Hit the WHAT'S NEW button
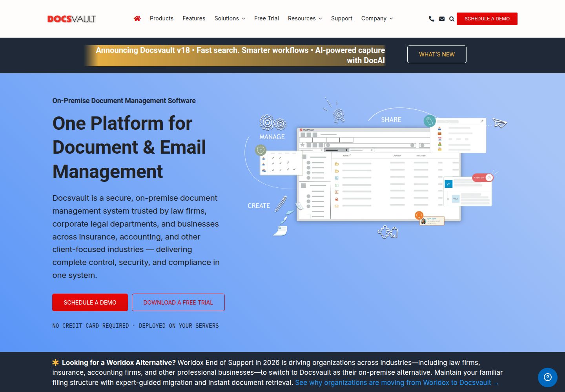The height and width of the screenshot is (392, 565). click(437, 54)
